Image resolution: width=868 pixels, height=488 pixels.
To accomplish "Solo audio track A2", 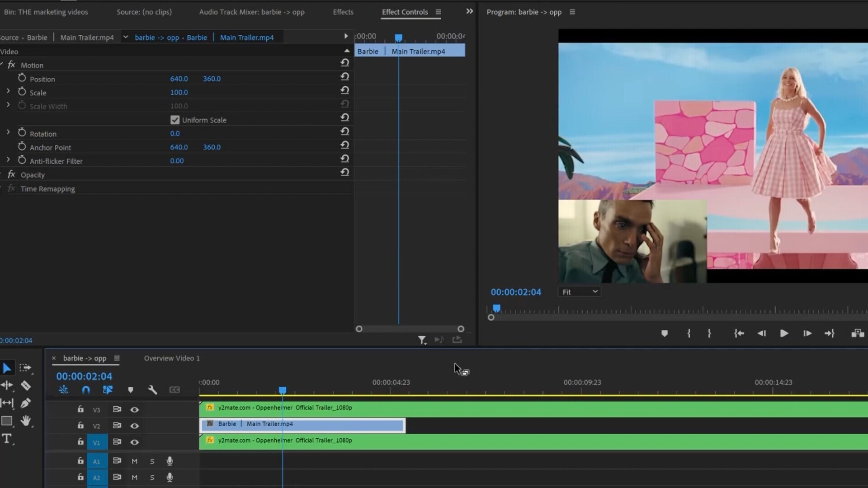I will (152, 477).
